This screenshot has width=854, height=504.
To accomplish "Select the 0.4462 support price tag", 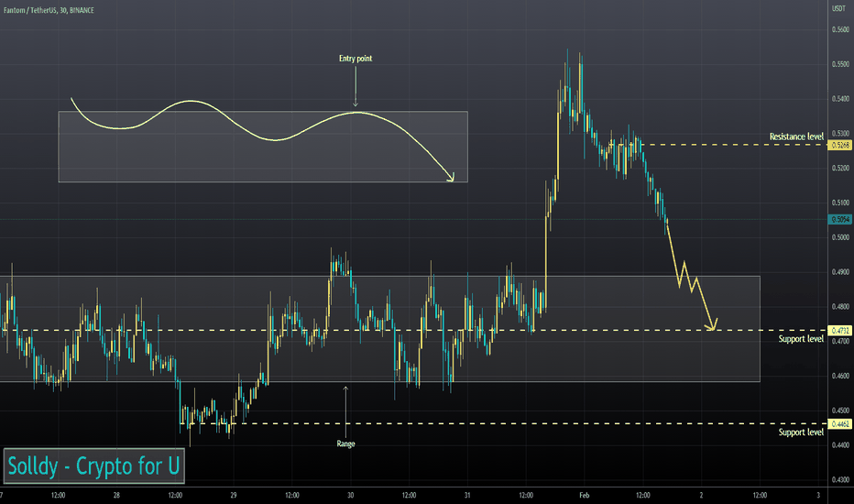I will [839, 424].
